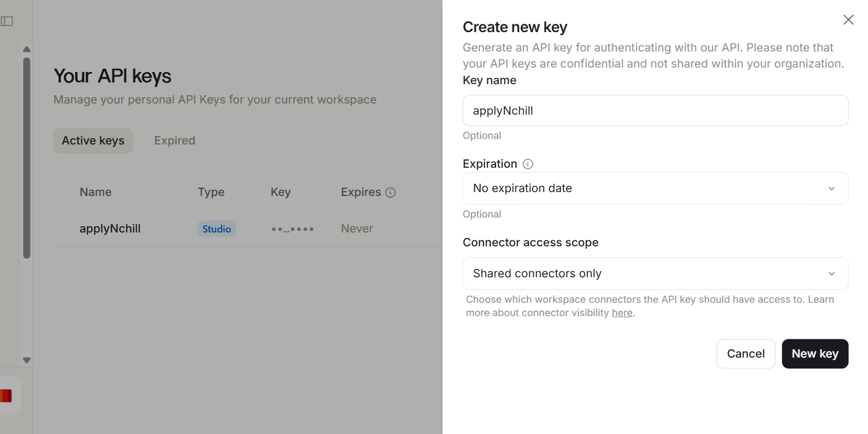Close the Create new key panel
868x434 pixels.
click(848, 20)
